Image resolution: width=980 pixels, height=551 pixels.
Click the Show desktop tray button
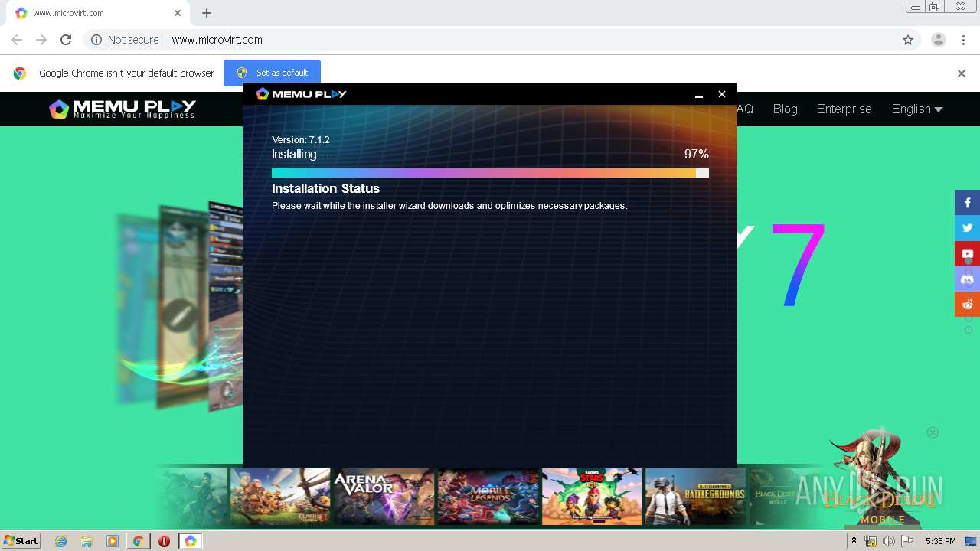pos(971,541)
